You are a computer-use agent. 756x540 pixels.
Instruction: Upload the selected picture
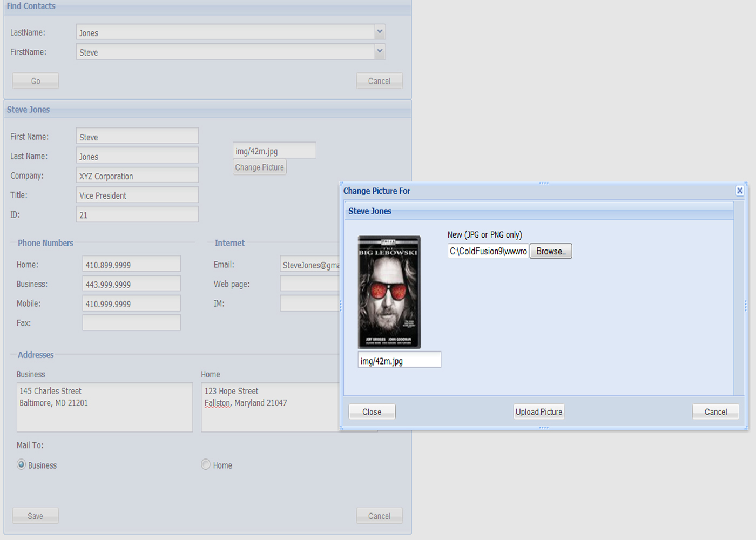[x=538, y=411]
